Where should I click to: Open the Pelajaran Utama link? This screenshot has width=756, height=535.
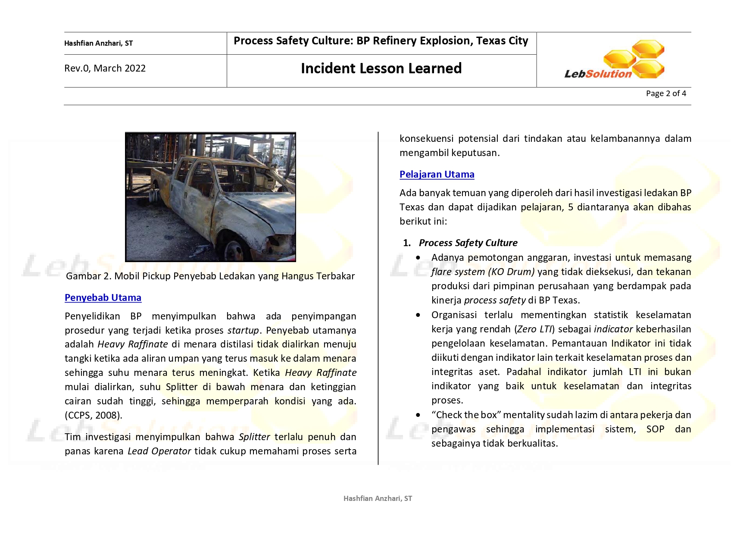tap(437, 174)
